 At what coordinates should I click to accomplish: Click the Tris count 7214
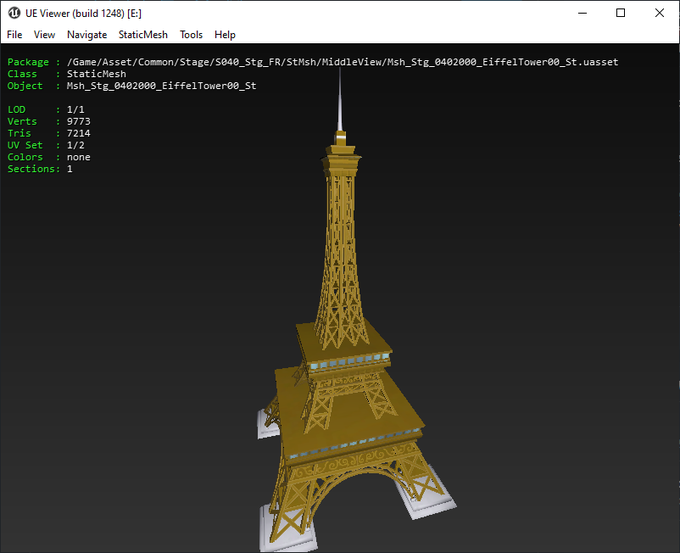point(78,134)
